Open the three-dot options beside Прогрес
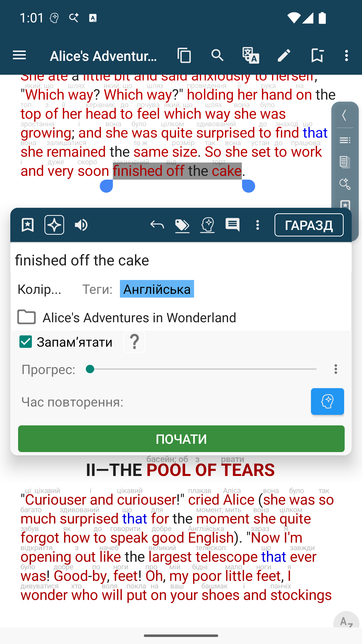362x644 pixels. [x=336, y=369]
